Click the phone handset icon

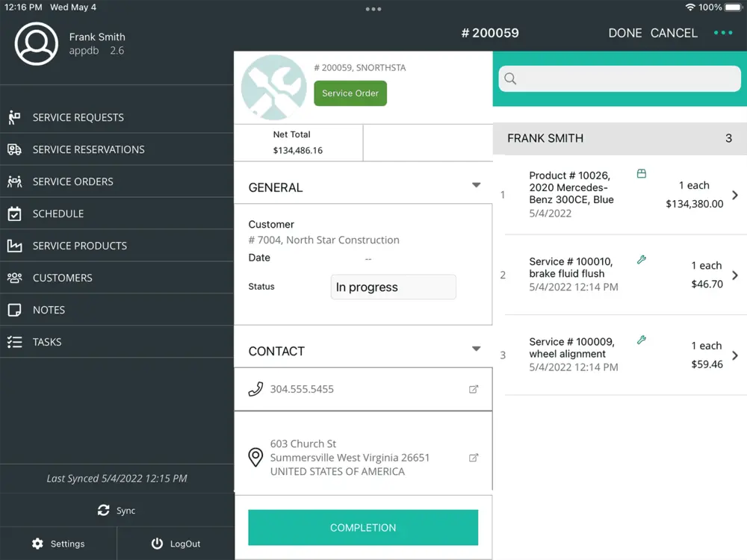255,389
